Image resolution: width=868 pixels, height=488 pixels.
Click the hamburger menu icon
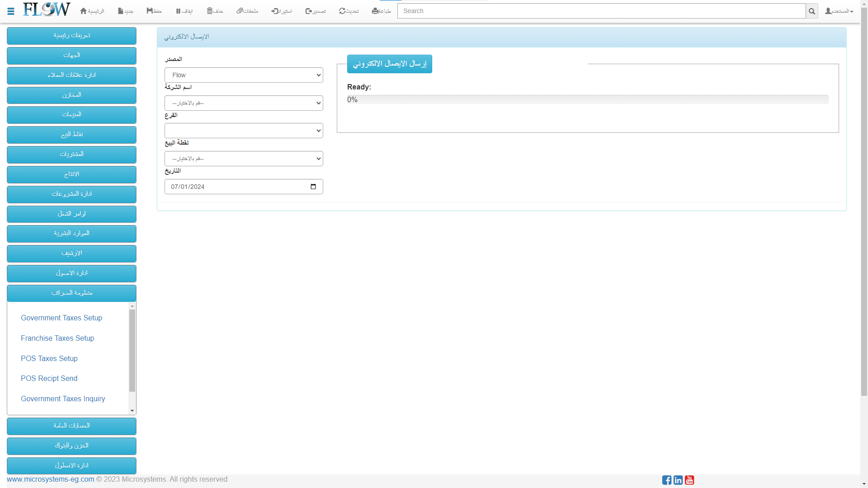click(11, 11)
